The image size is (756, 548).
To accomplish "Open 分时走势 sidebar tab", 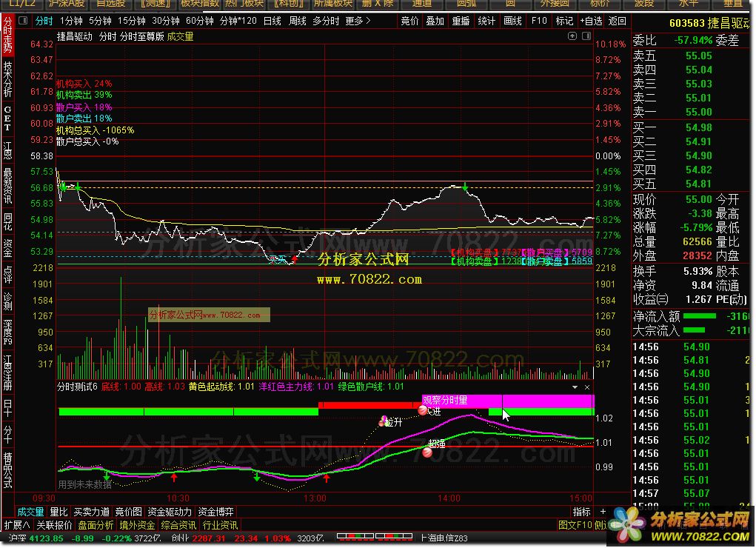I will 7,34.
